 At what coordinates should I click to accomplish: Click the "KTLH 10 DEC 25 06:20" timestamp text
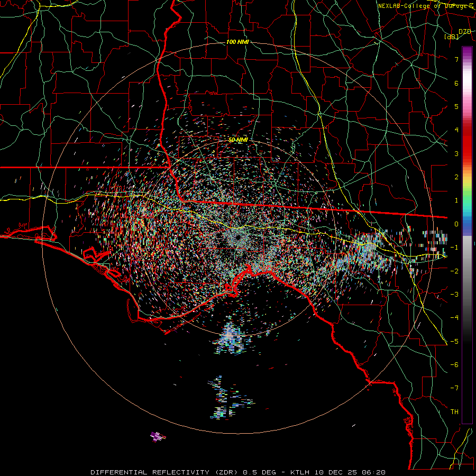point(338,472)
